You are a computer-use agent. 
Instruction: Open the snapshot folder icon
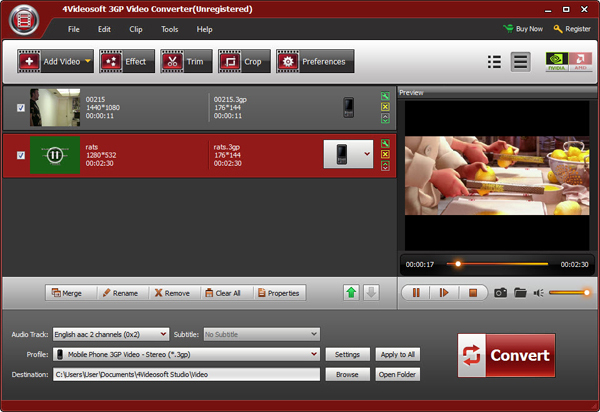click(x=520, y=293)
